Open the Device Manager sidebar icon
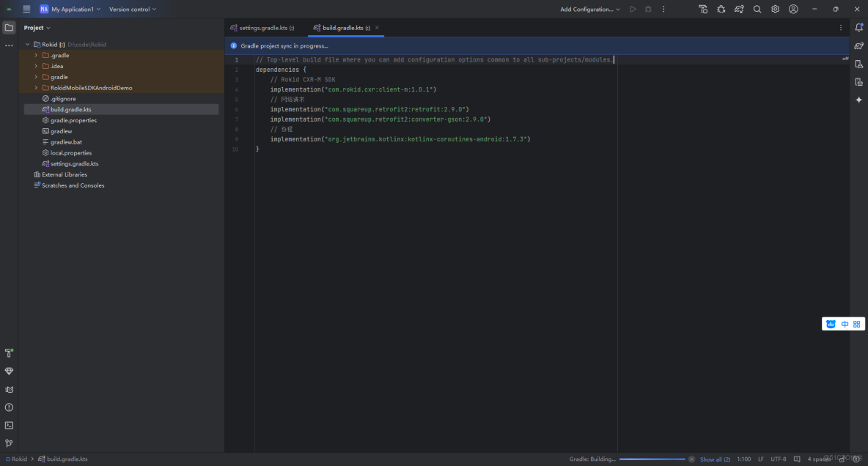This screenshot has width=868, height=466. point(858,64)
